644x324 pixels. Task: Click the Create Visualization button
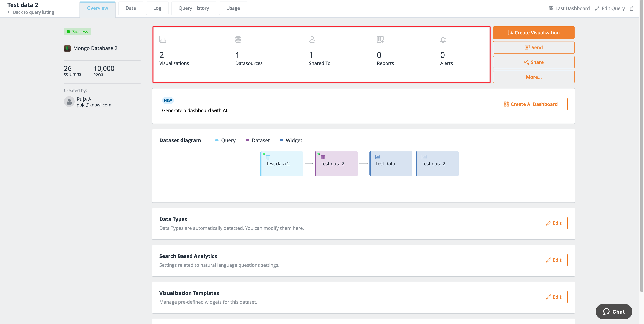coord(533,32)
